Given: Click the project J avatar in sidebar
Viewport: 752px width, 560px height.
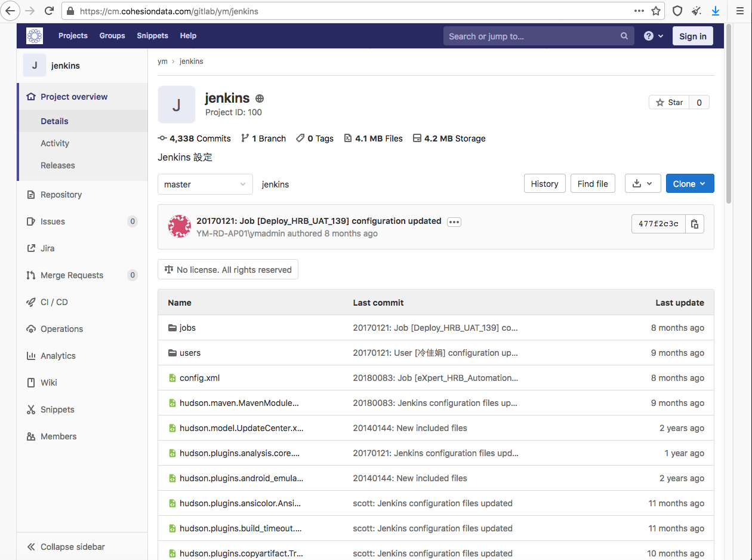Looking at the screenshot, I should [x=35, y=65].
